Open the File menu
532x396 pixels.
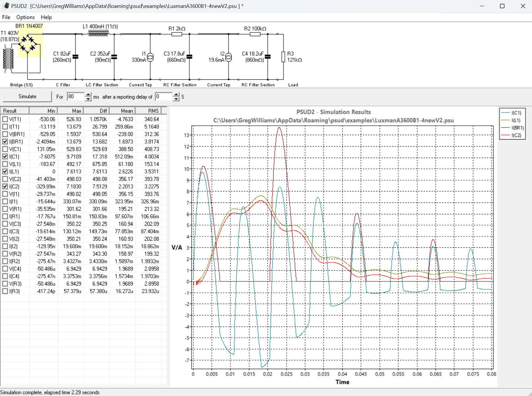coord(6,17)
